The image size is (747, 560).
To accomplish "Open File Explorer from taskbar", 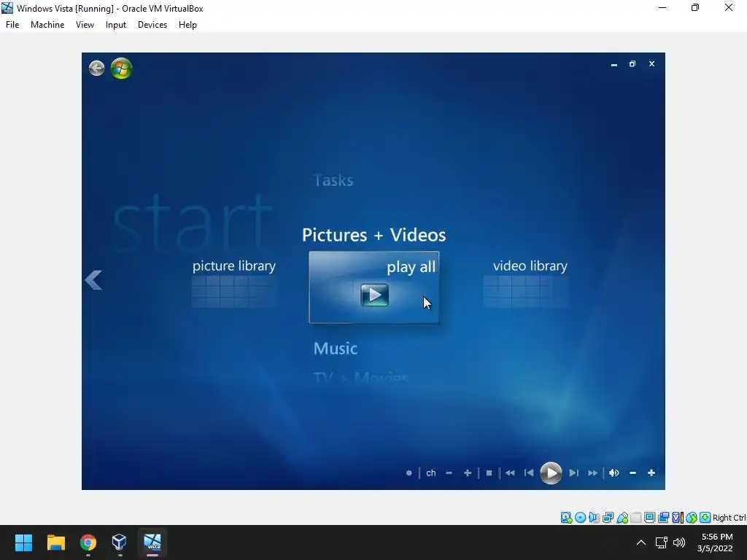I will coord(56,542).
